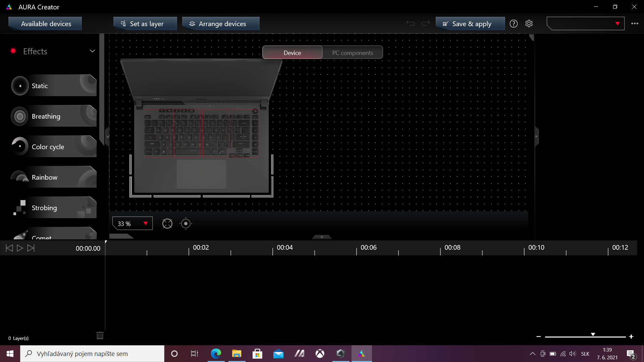
Task: Click the help question mark icon
Action: (514, 24)
